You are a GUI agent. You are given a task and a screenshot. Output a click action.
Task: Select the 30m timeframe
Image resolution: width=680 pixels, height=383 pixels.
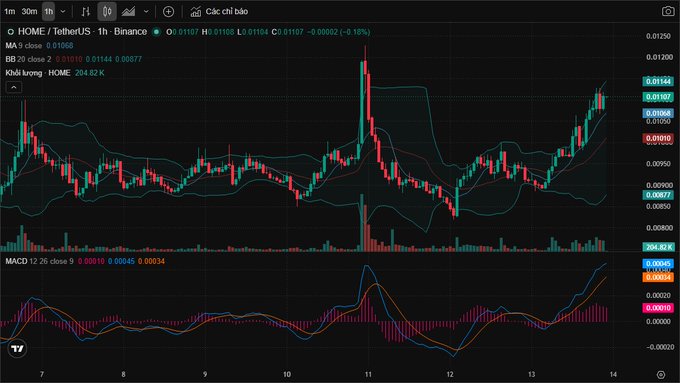29,12
